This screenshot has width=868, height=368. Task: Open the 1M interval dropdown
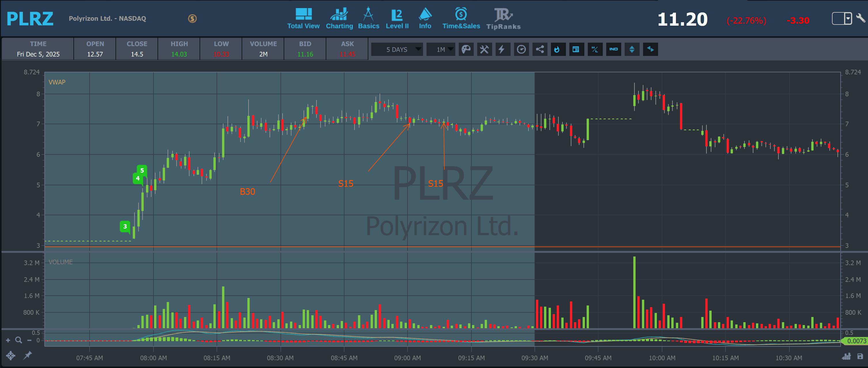[x=441, y=50]
